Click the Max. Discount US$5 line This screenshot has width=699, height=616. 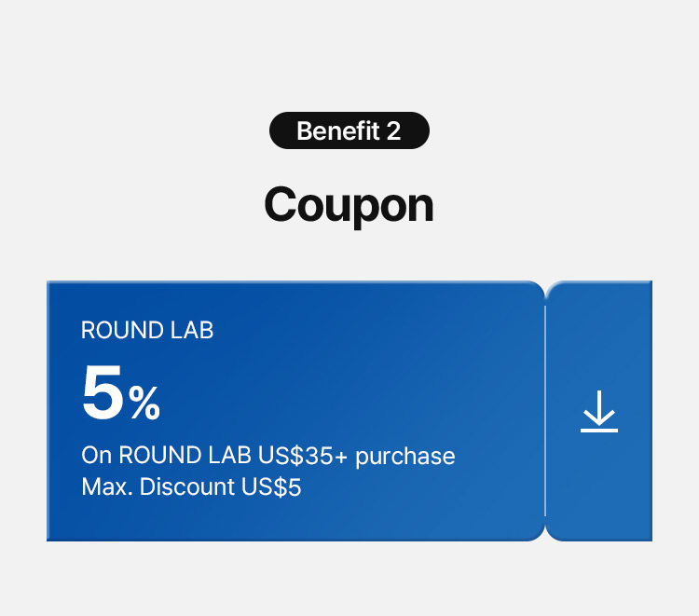coord(191,486)
